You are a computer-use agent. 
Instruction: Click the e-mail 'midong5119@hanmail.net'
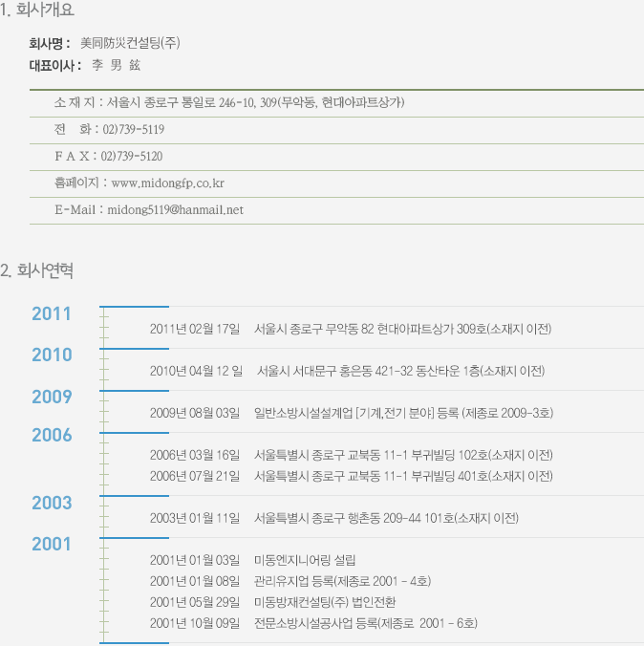tap(176, 209)
